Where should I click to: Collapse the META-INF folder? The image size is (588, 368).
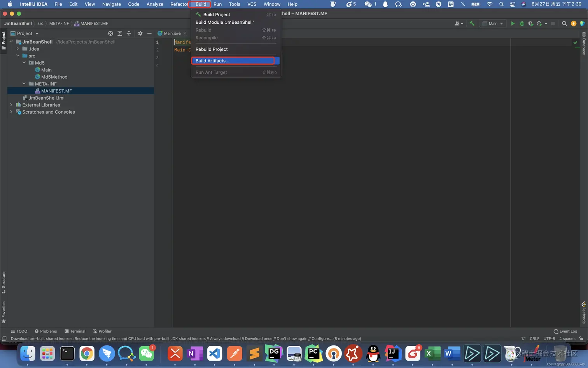coord(24,84)
